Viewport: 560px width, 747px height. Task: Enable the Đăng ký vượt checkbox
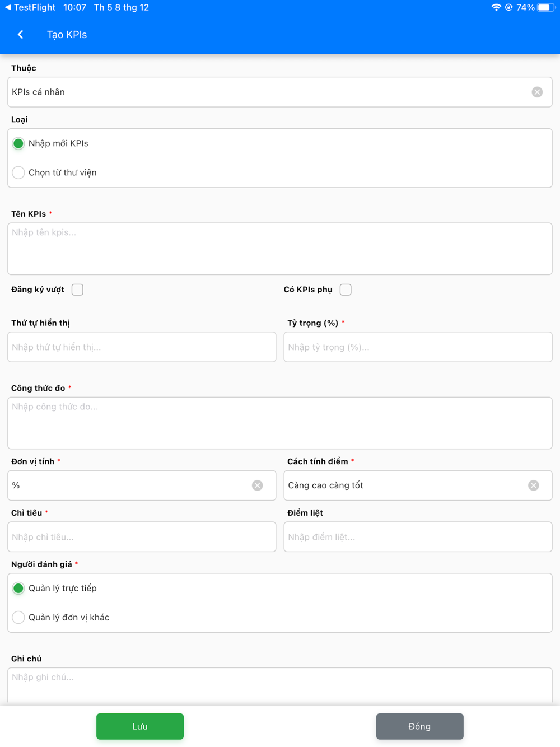pos(77,290)
